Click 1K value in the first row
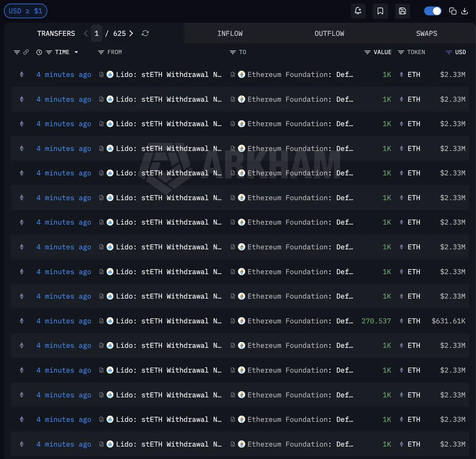The width and height of the screenshot is (476, 459). pos(387,75)
